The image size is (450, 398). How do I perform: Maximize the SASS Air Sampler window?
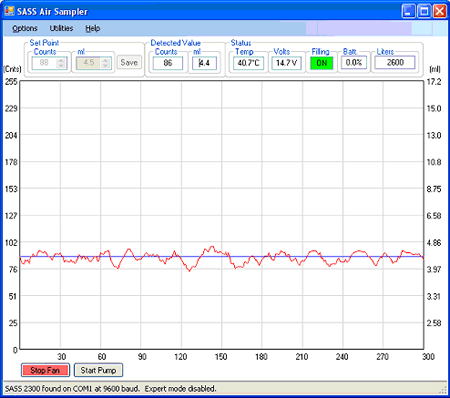tap(424, 11)
